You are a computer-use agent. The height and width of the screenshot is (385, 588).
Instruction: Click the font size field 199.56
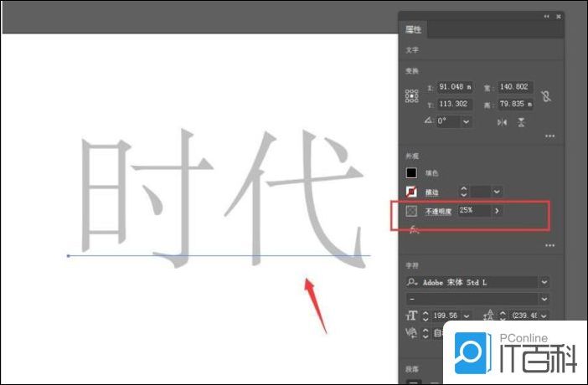pos(446,316)
